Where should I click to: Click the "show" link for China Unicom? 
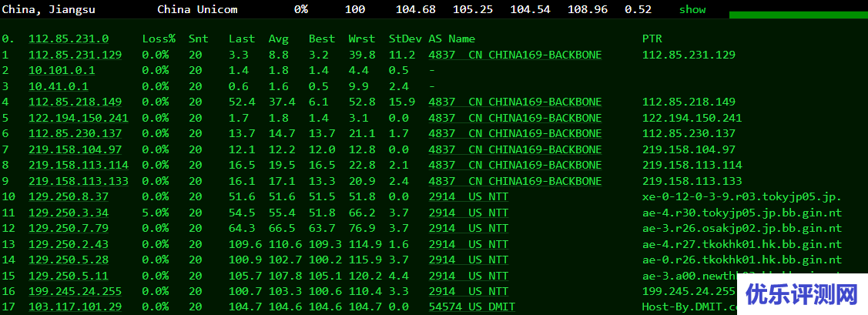692,9
